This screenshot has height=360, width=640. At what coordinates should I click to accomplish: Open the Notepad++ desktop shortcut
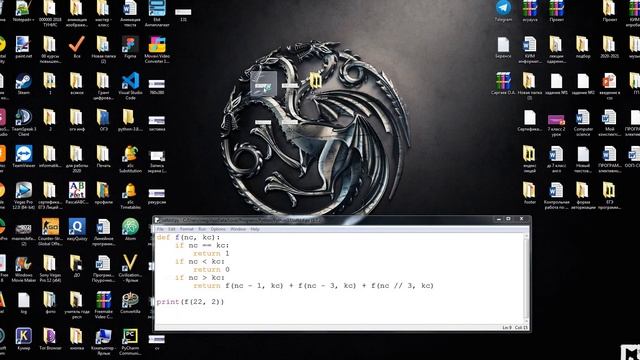coord(23,11)
